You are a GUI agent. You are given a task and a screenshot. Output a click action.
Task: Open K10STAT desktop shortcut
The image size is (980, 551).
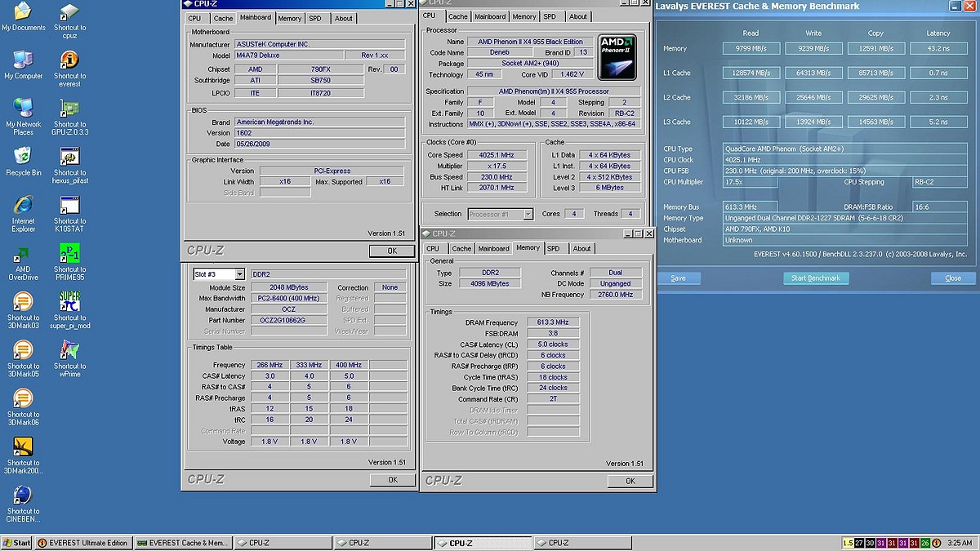[70, 206]
